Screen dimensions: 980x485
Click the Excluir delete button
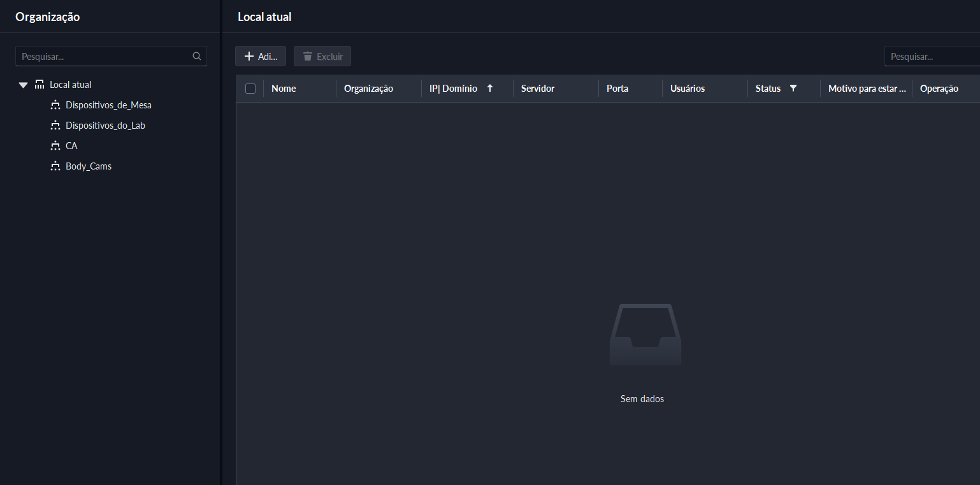(322, 57)
